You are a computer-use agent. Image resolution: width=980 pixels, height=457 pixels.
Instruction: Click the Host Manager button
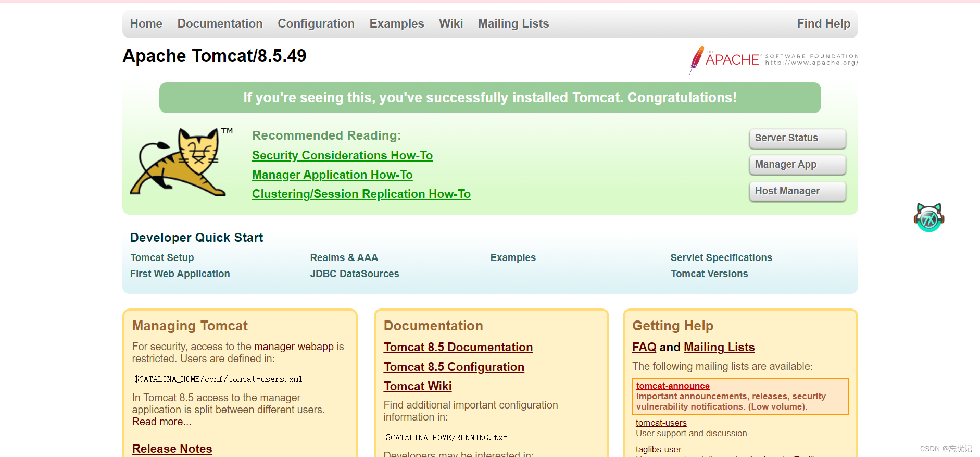point(797,191)
